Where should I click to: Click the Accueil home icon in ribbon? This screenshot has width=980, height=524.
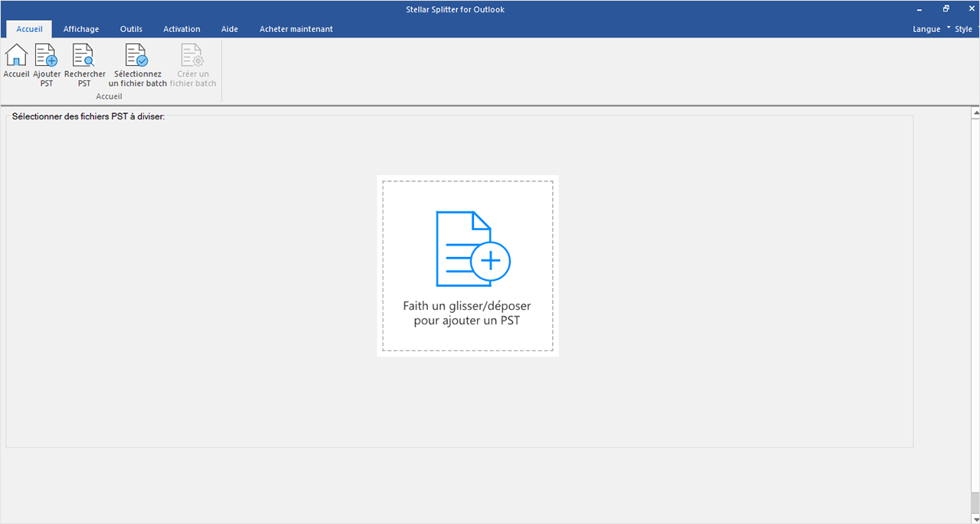[16, 56]
